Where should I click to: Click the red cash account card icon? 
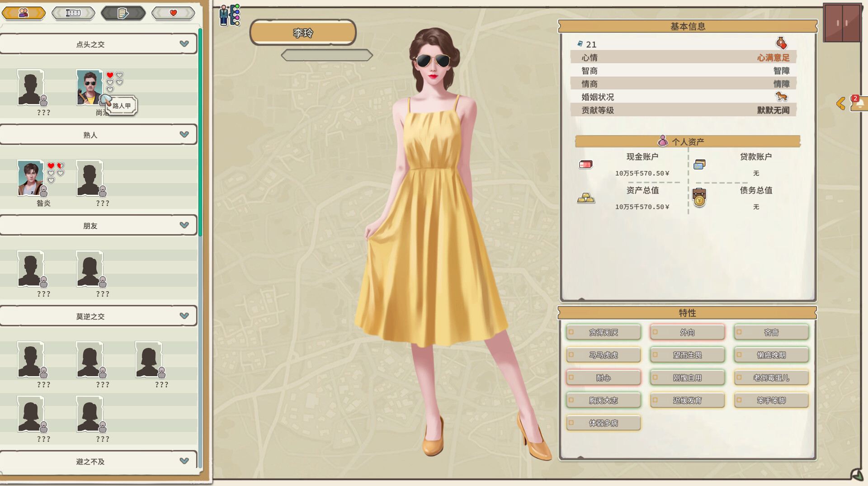click(x=585, y=165)
